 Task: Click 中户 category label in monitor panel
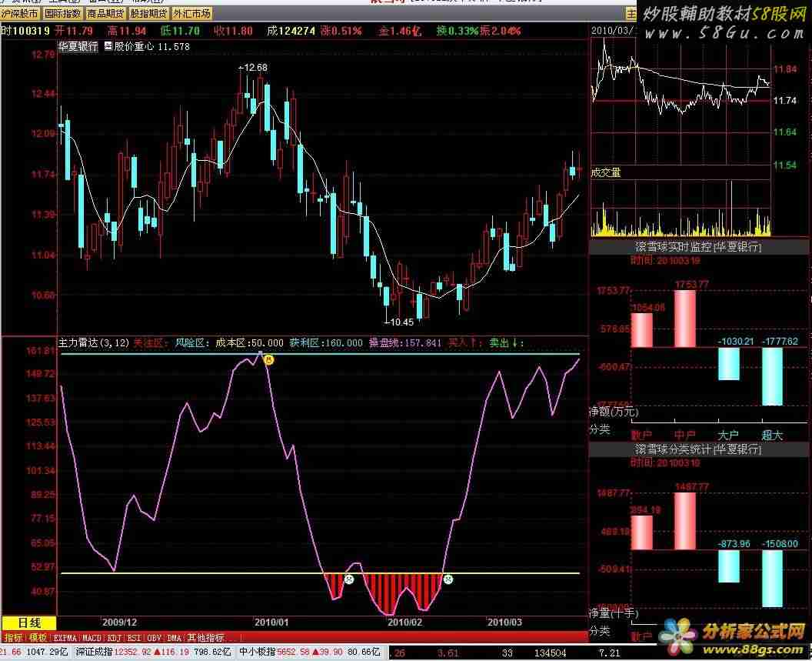[684, 435]
